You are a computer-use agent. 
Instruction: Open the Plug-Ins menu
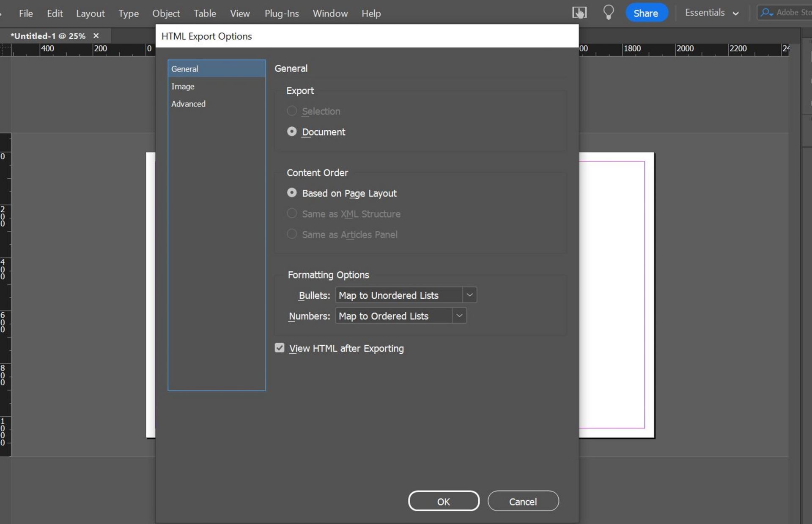[x=281, y=13]
